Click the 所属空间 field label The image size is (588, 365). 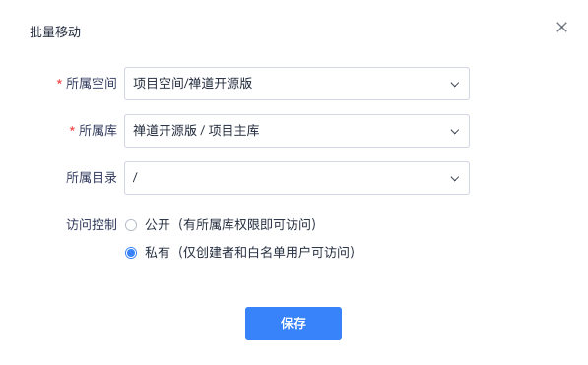point(92,84)
